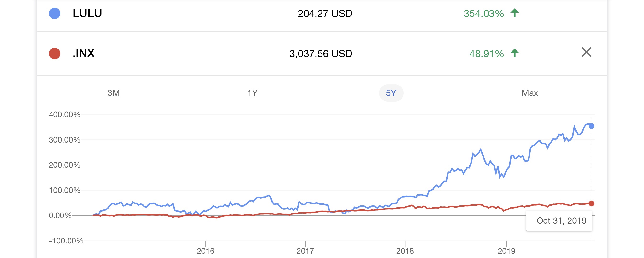Show the Max time range
This screenshot has width=644, height=258.
point(530,93)
